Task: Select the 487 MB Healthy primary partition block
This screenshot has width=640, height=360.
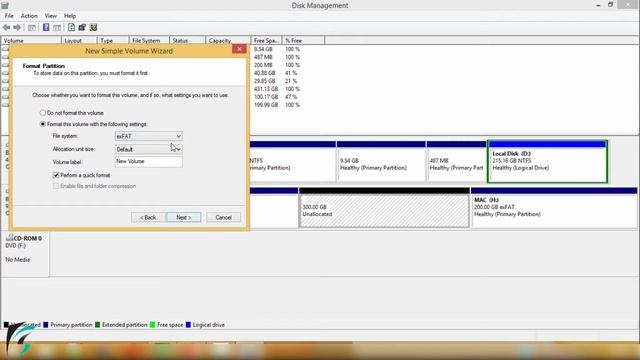Action: tap(456, 162)
